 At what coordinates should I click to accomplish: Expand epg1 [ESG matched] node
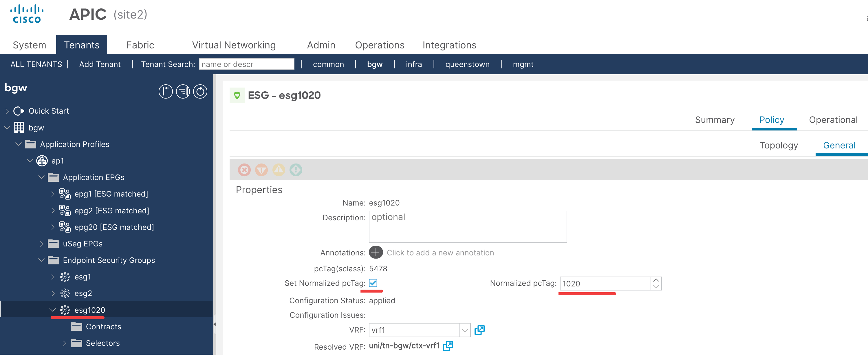tap(53, 194)
